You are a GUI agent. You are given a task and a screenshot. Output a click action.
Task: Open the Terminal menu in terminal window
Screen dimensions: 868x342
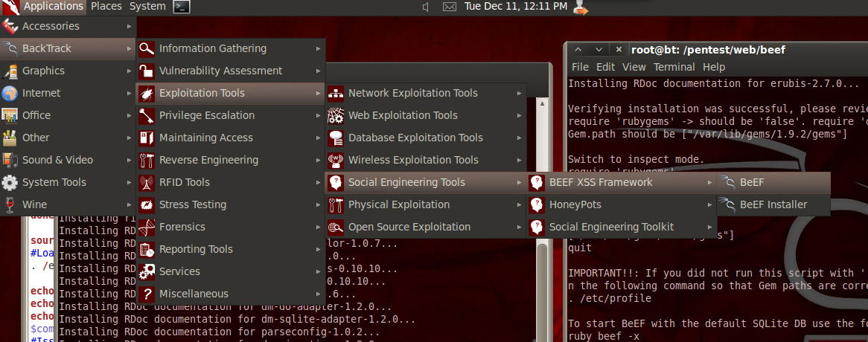pos(674,67)
